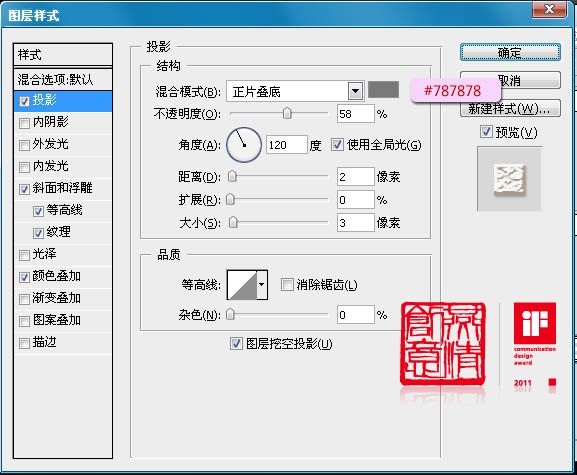Enable the 消除锯齿 checkbox

click(x=287, y=284)
